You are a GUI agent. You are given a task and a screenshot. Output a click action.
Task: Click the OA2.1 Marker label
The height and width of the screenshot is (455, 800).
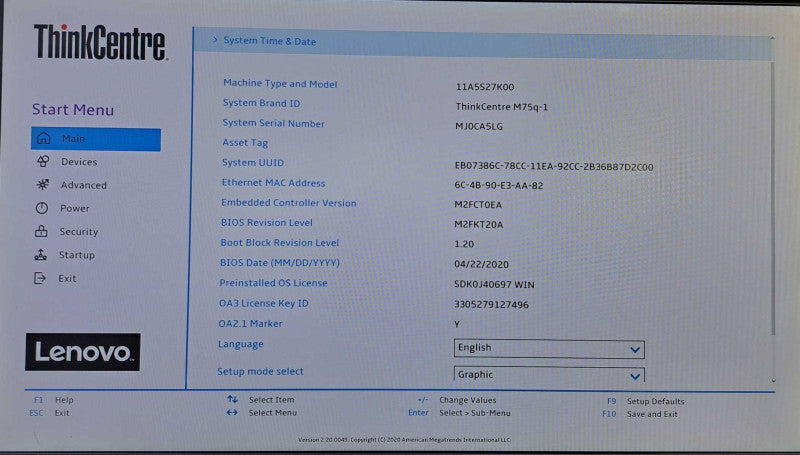250,323
